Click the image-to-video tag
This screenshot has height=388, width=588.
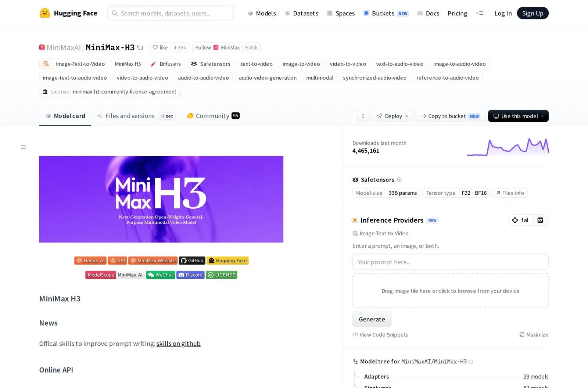click(301, 64)
